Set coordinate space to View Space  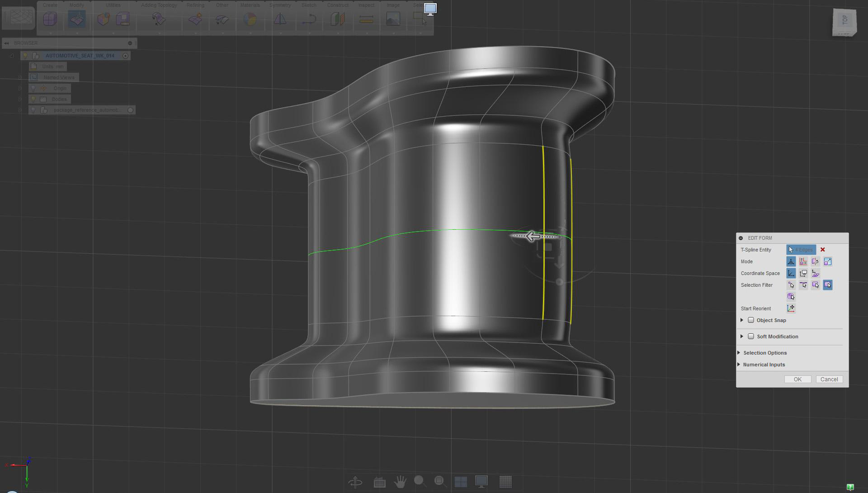[x=803, y=273]
